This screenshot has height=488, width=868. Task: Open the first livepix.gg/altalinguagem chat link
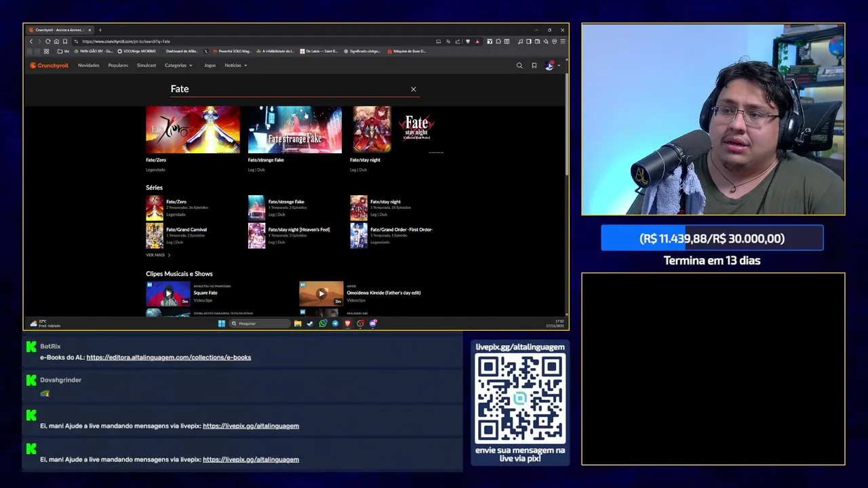pyautogui.click(x=251, y=426)
